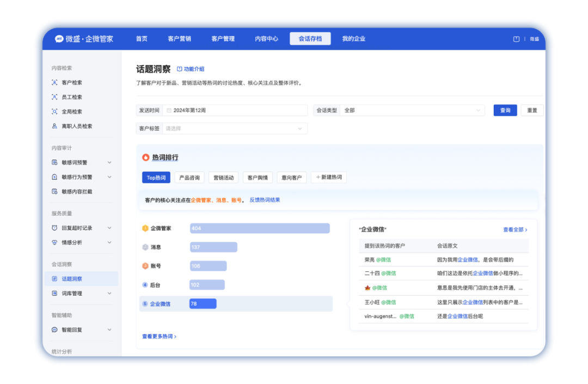Open the 功能介绍 link
This screenshot has height=384, width=588.
(191, 69)
